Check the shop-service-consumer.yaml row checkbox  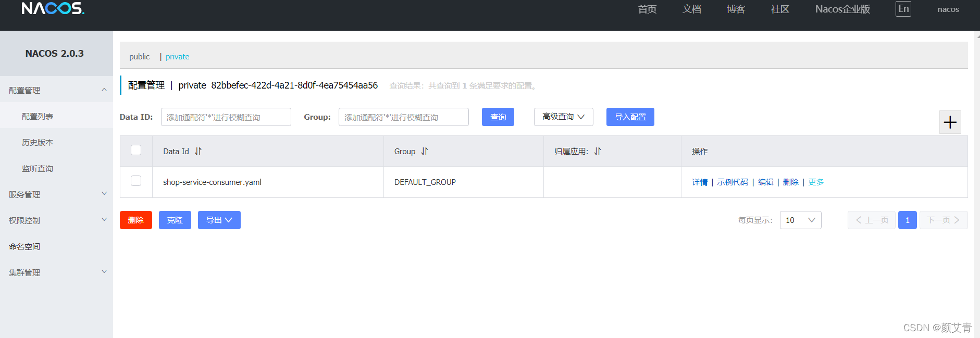coord(136,181)
